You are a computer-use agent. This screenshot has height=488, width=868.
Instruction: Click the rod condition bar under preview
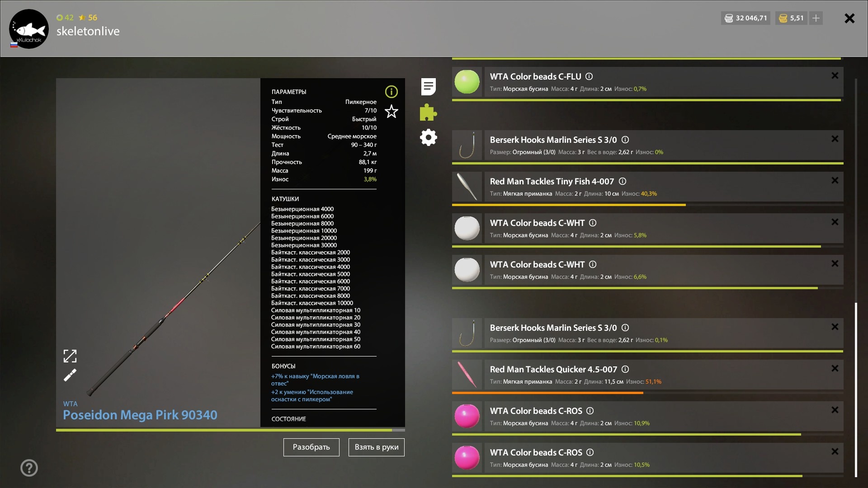click(x=230, y=430)
